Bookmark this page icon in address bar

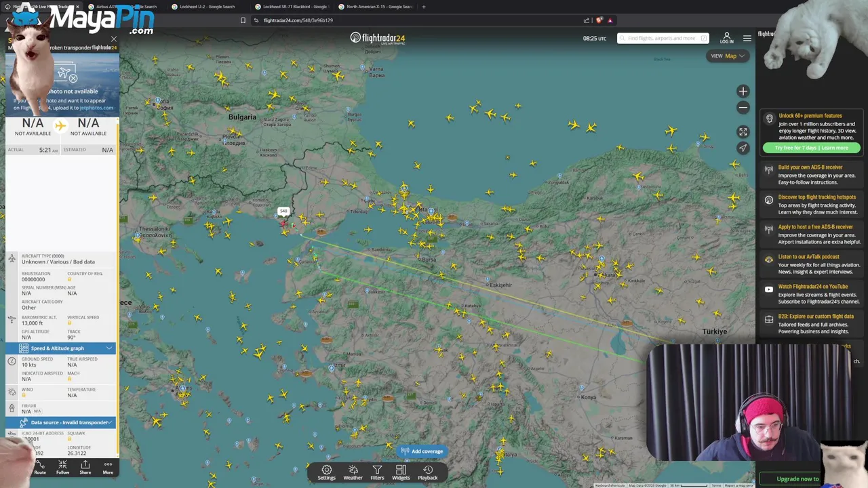(x=243, y=20)
